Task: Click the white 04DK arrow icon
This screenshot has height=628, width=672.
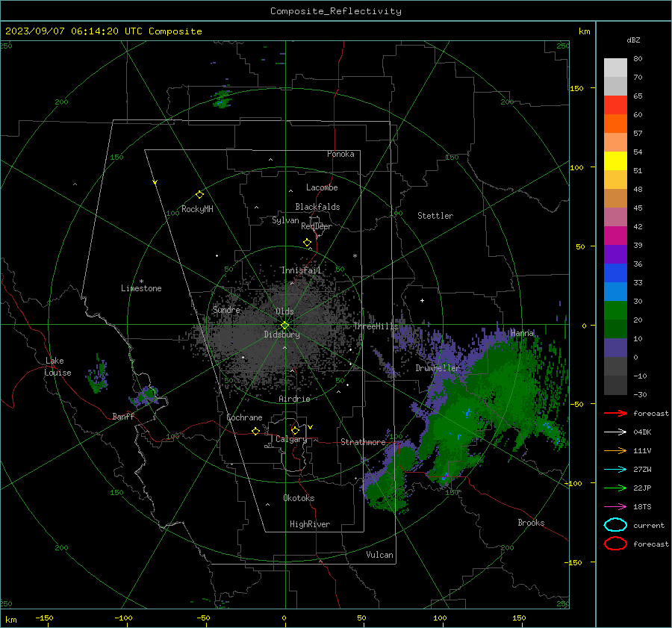Action: (x=615, y=432)
